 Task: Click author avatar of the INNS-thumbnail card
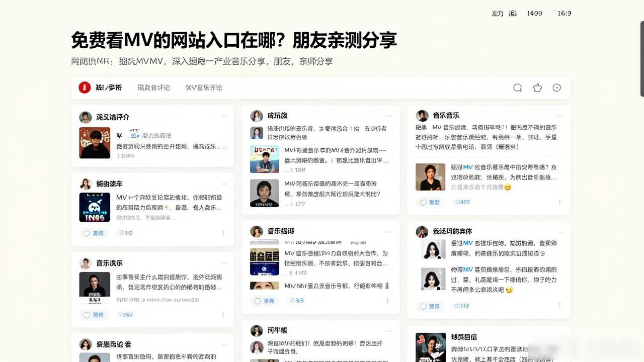[86, 184]
